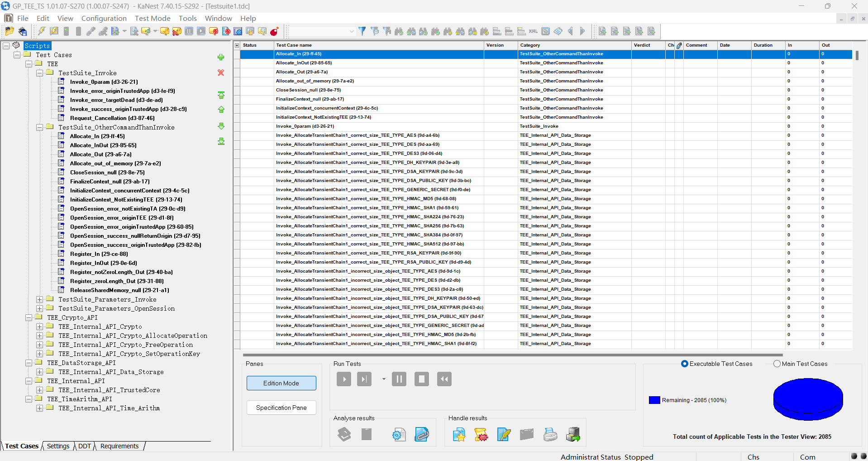
Task: Select the Executable Test Cases radio button
Action: tap(685, 364)
